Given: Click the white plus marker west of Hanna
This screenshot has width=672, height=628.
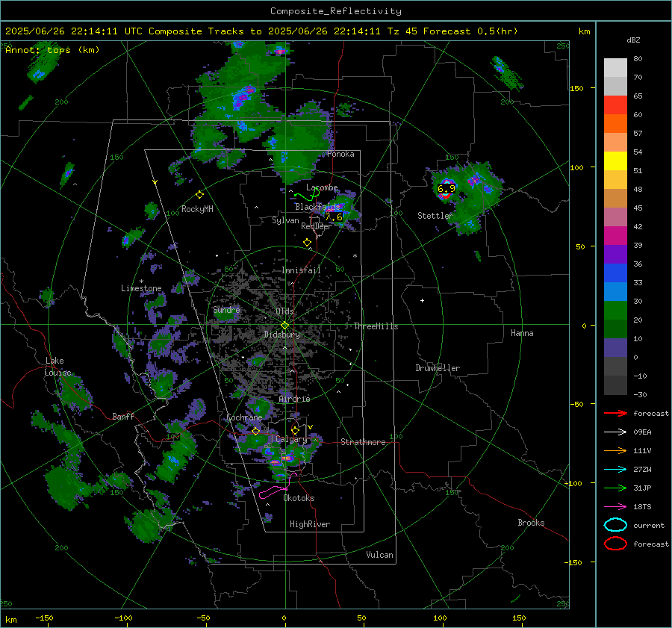Looking at the screenshot, I should click(422, 300).
